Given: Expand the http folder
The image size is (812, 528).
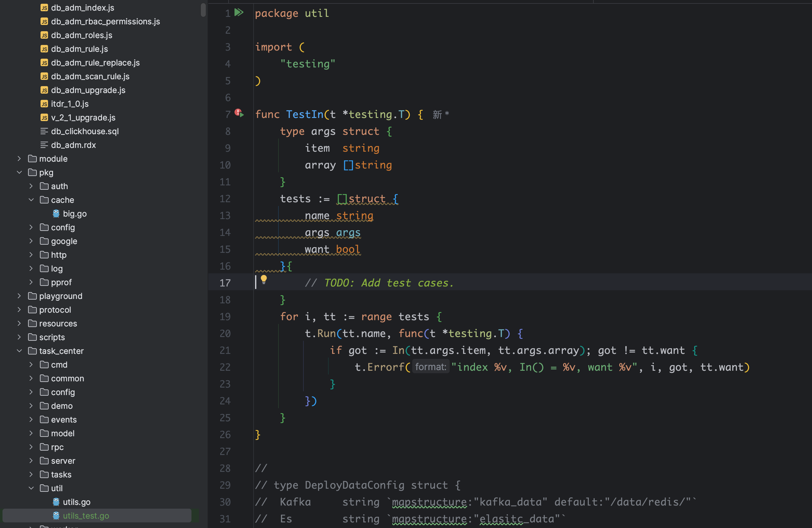Looking at the screenshot, I should (31, 255).
